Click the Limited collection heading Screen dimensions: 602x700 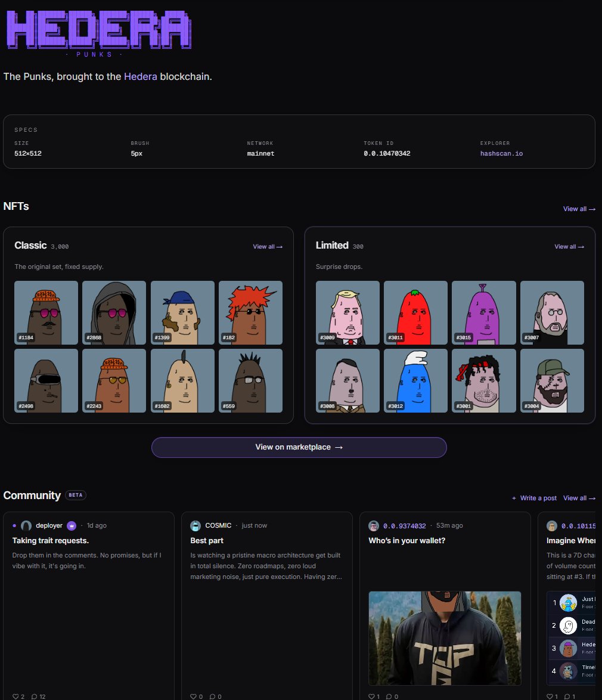(x=332, y=246)
